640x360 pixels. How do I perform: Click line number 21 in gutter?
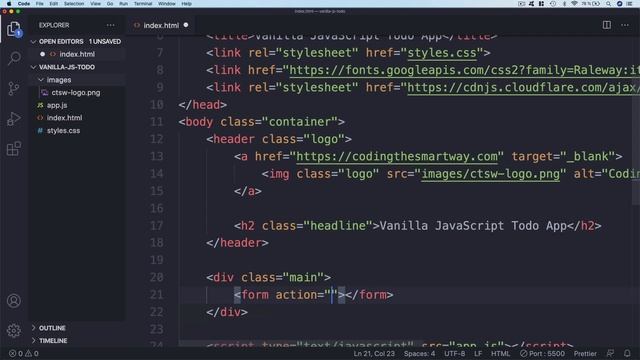point(157,295)
